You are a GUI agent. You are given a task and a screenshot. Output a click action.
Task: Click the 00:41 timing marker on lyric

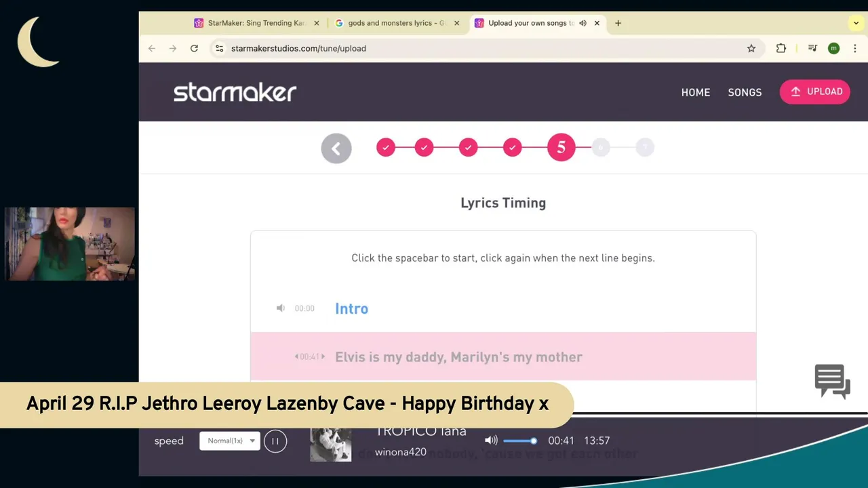pos(310,357)
